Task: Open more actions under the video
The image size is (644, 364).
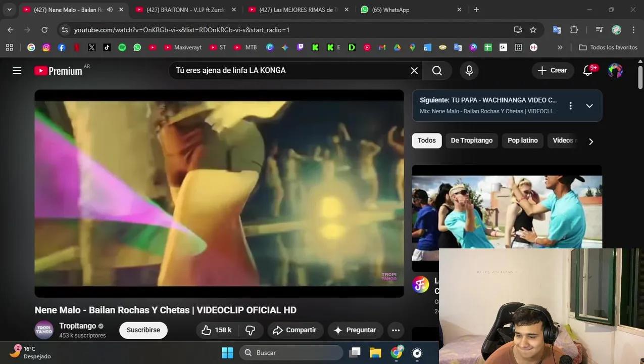Action: pos(396,330)
